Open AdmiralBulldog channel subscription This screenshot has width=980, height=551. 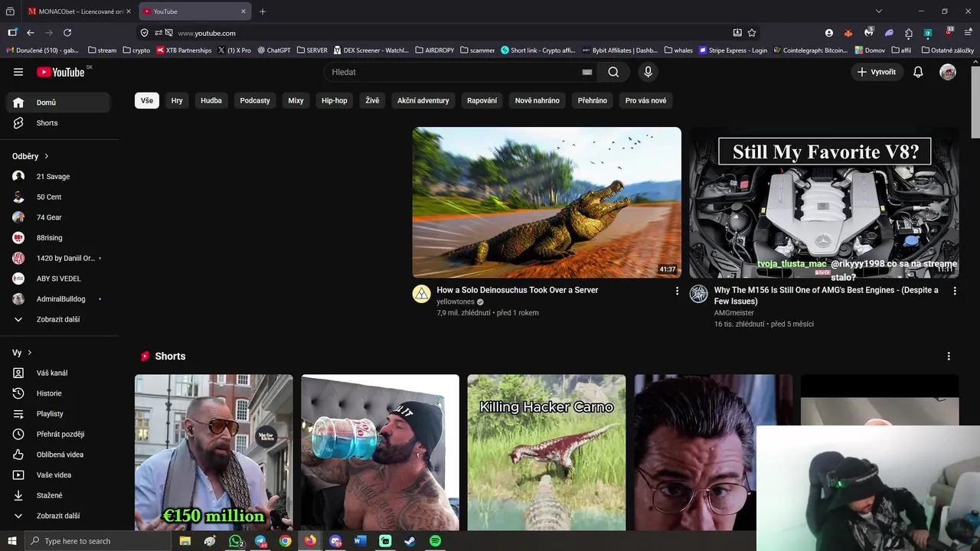pos(58,299)
